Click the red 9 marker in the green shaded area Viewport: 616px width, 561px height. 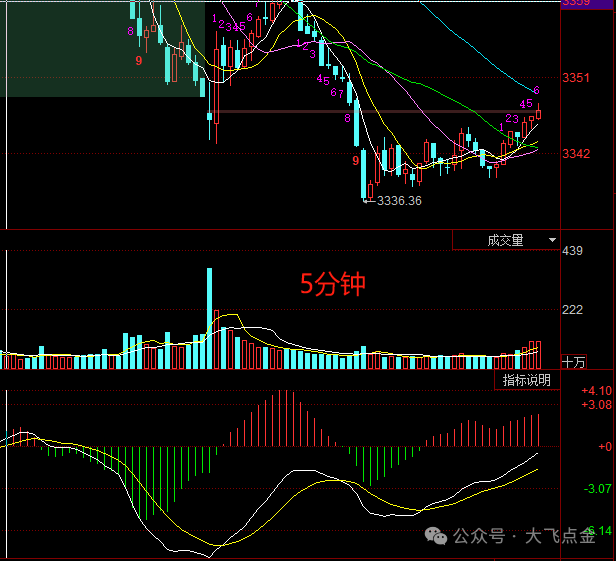(x=139, y=61)
